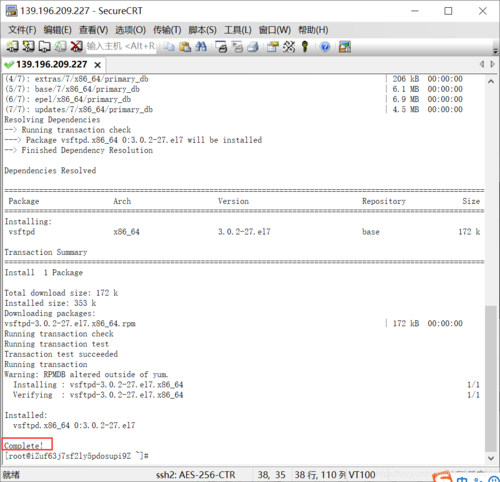
Task: Click the terminal vertical scrollbar thumb
Action: (x=491, y=378)
